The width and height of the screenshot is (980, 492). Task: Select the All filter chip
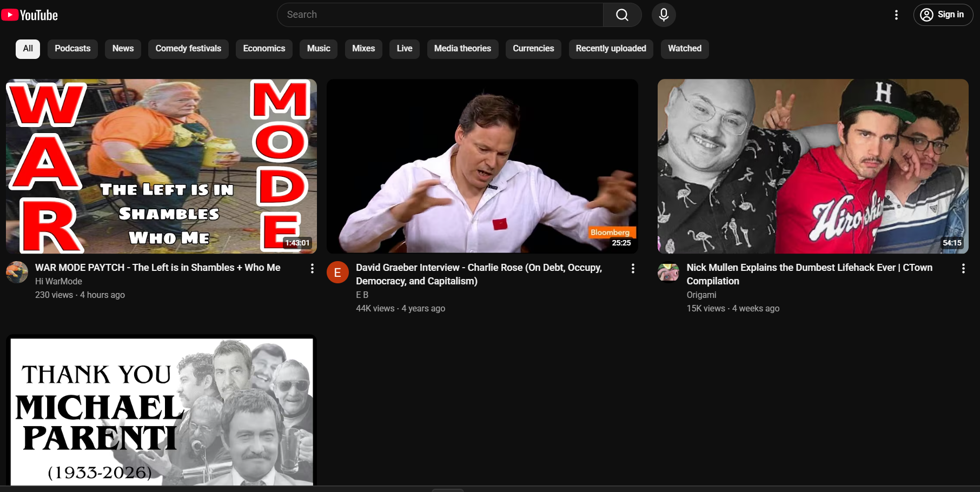tap(28, 49)
